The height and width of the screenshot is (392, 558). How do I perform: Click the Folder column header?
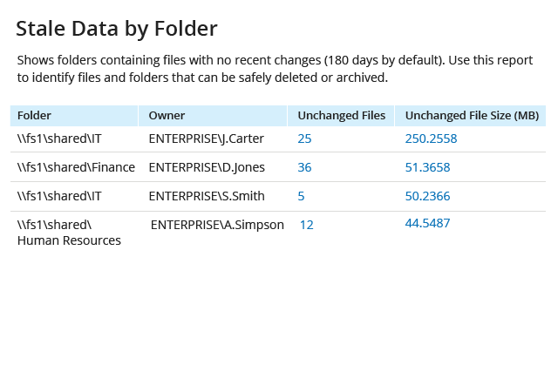coord(34,116)
